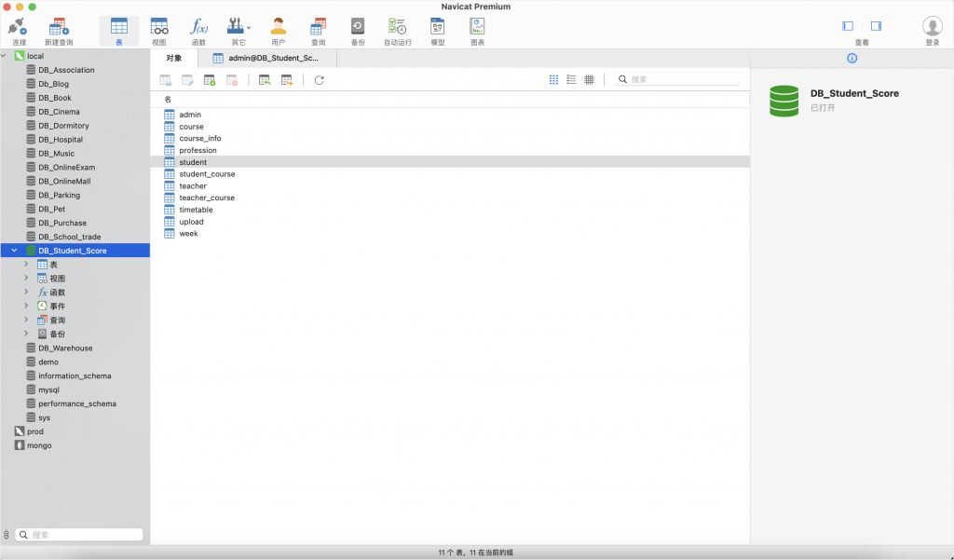954x560 pixels.
Task: Open the 用户 (User) management icon
Action: [x=278, y=30]
